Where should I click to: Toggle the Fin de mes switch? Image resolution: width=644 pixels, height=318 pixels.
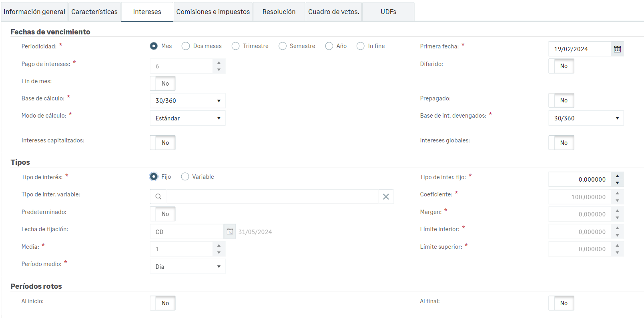pos(163,84)
